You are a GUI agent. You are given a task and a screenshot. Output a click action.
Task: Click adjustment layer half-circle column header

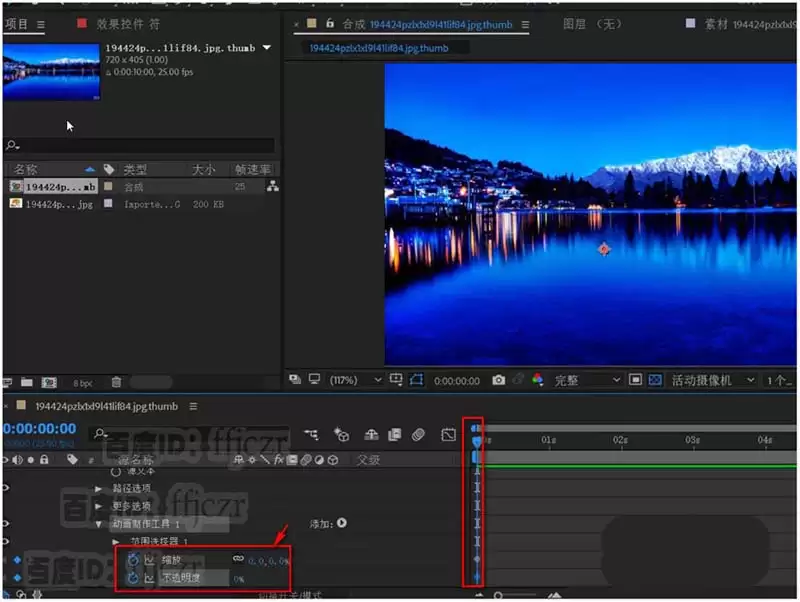(x=319, y=460)
